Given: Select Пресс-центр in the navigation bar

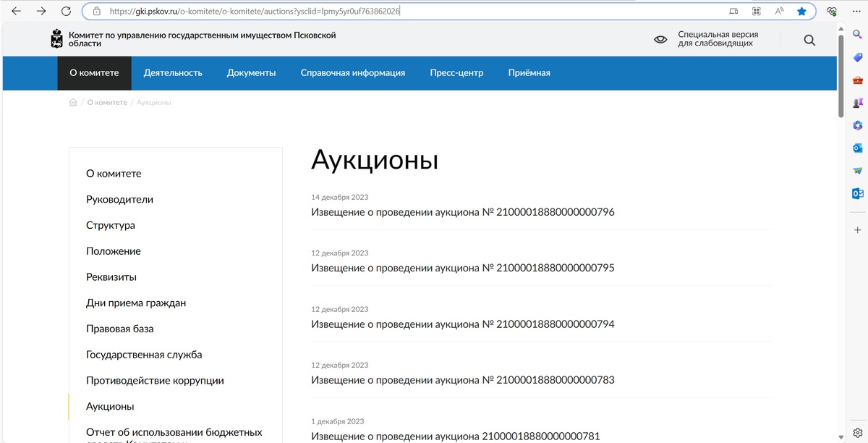Looking at the screenshot, I should click(x=456, y=73).
